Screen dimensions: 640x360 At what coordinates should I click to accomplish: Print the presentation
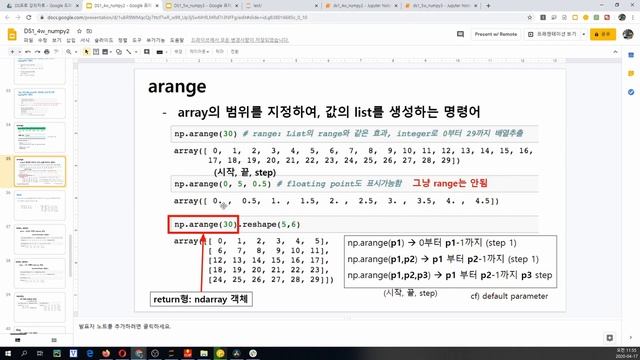[x=47, y=52]
